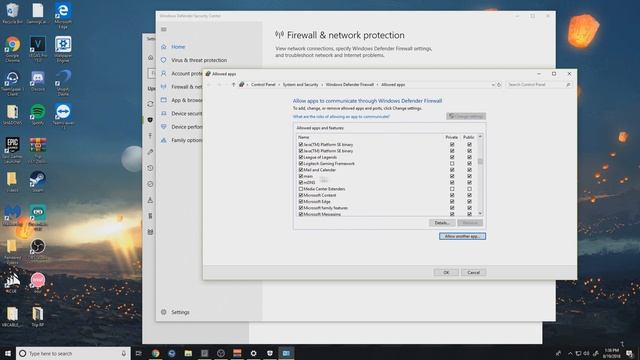Open TeamViewer desktop shortcut
This screenshot has width=640, height=360.
click(x=63, y=115)
